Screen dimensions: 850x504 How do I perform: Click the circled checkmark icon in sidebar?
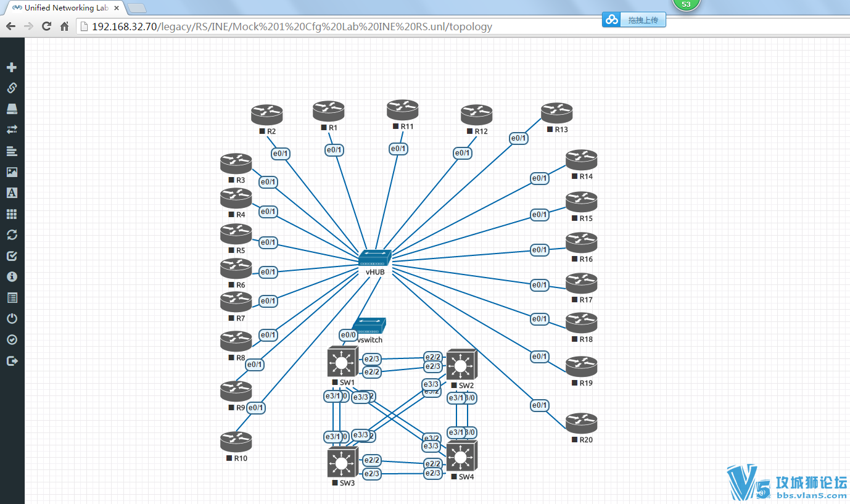12,340
